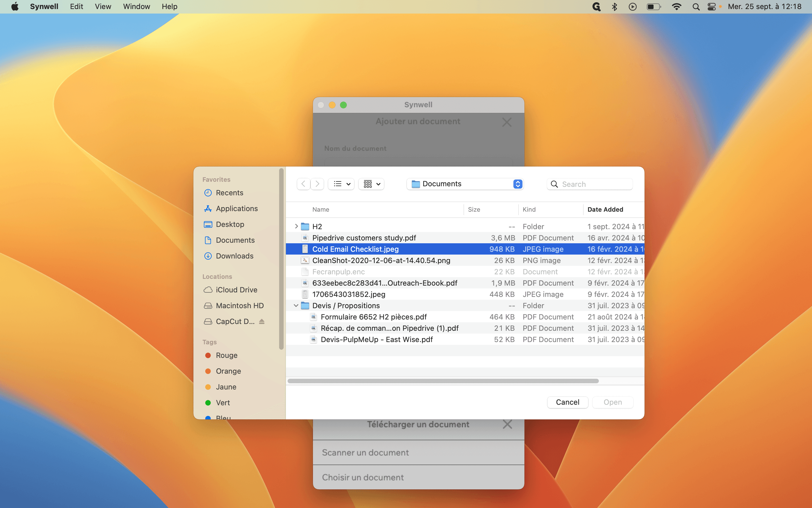The image size is (812, 508).
Task: Expand the H2 folder disclosure arrow
Action: coord(296,226)
